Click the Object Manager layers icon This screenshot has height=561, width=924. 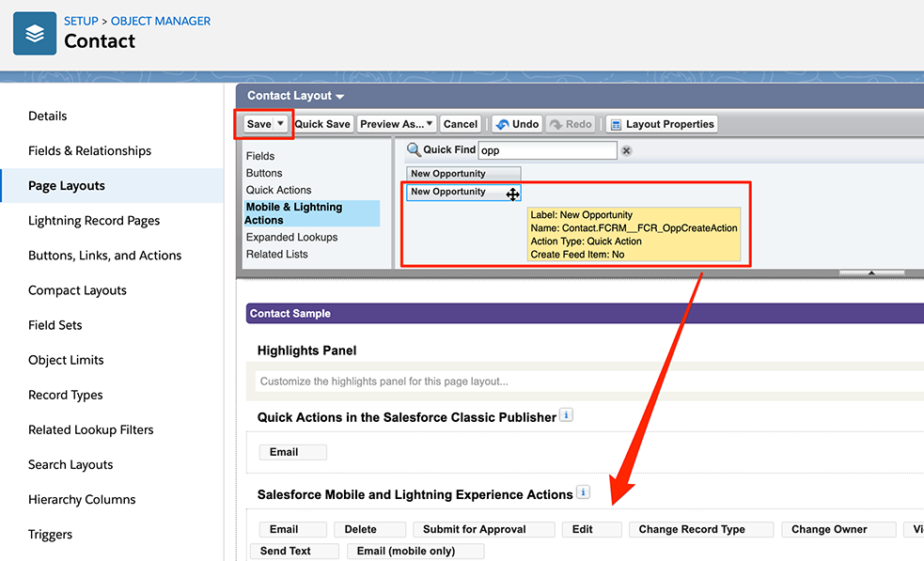click(35, 34)
